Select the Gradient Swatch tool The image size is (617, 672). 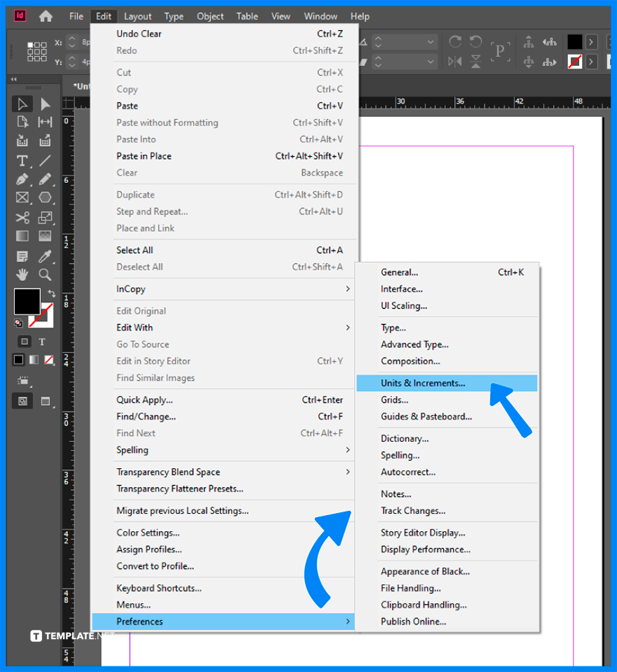tap(22, 235)
